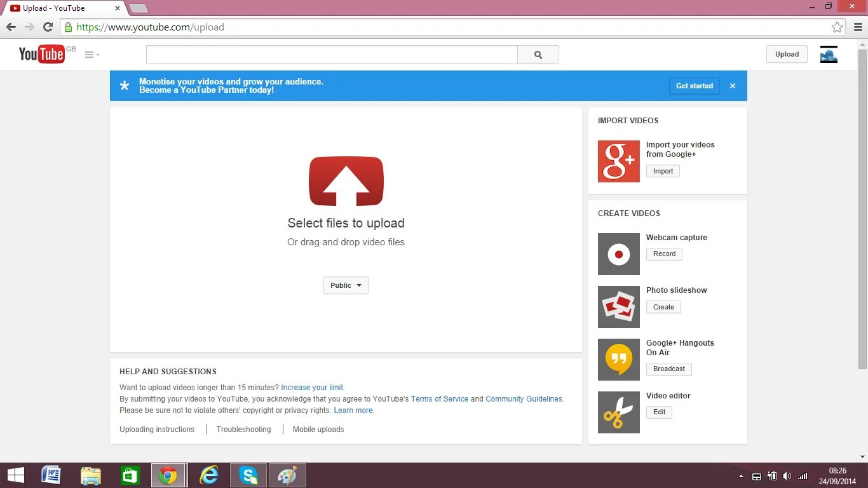Open the Community Guidelines link
Viewport: 868px width, 488px height.
pyautogui.click(x=524, y=399)
